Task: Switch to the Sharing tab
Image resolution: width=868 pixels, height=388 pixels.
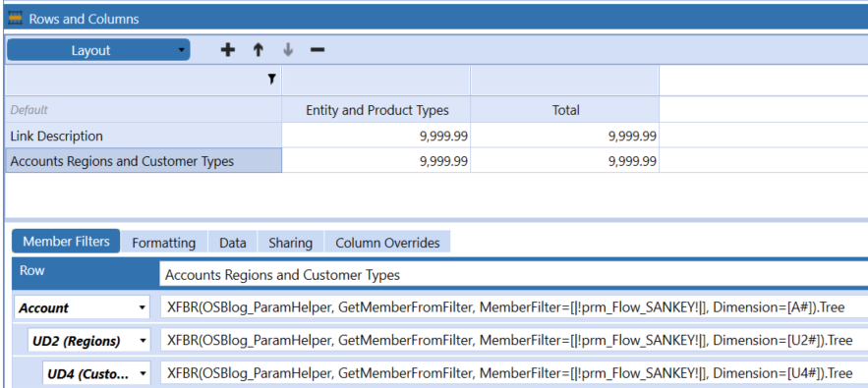Action: coord(291,243)
